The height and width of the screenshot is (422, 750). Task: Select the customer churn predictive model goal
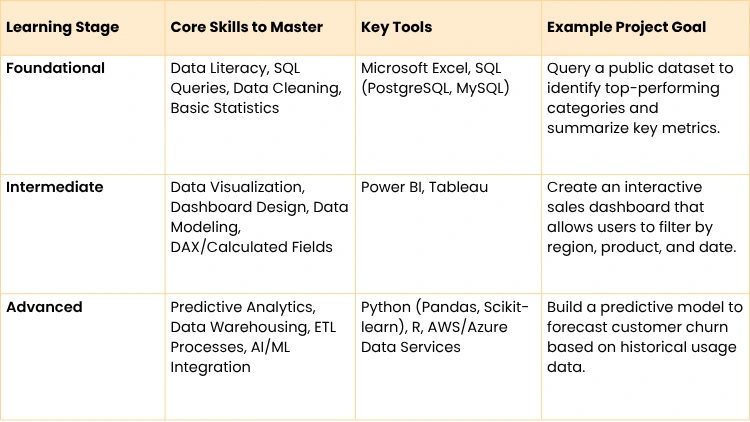click(x=641, y=336)
